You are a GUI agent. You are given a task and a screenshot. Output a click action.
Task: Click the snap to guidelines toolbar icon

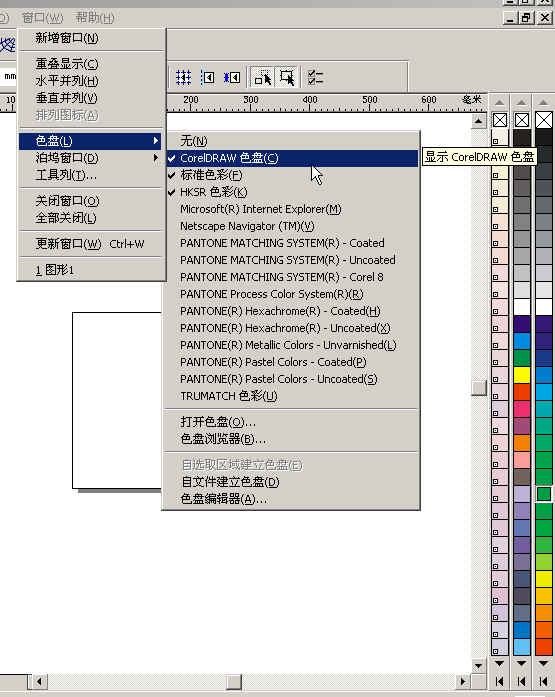(208, 78)
